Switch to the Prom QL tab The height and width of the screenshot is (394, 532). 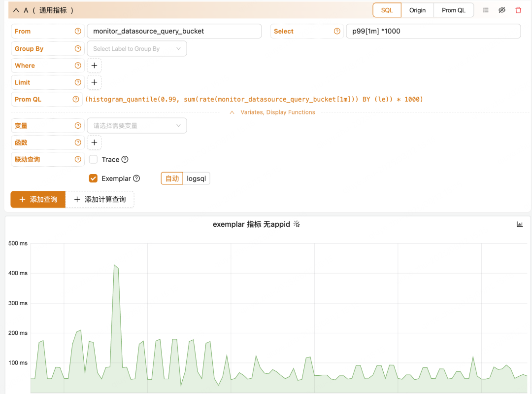tap(454, 10)
